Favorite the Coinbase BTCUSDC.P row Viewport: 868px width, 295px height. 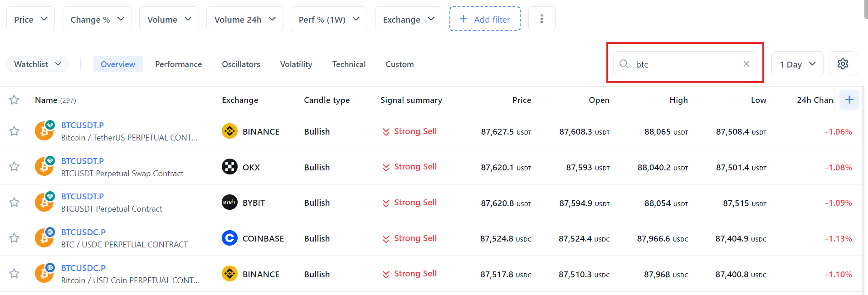(15, 238)
